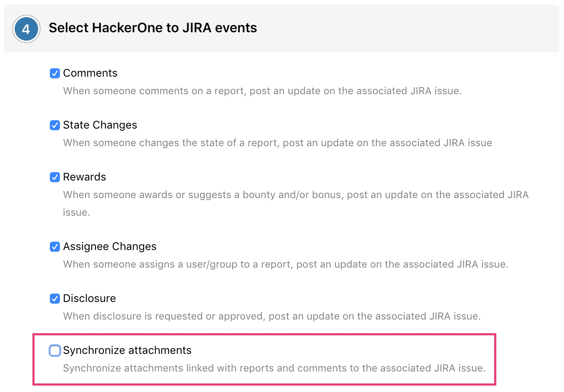Click the step 4 number badge
Image resolution: width=564 pixels, height=392 pixels.
26,29
